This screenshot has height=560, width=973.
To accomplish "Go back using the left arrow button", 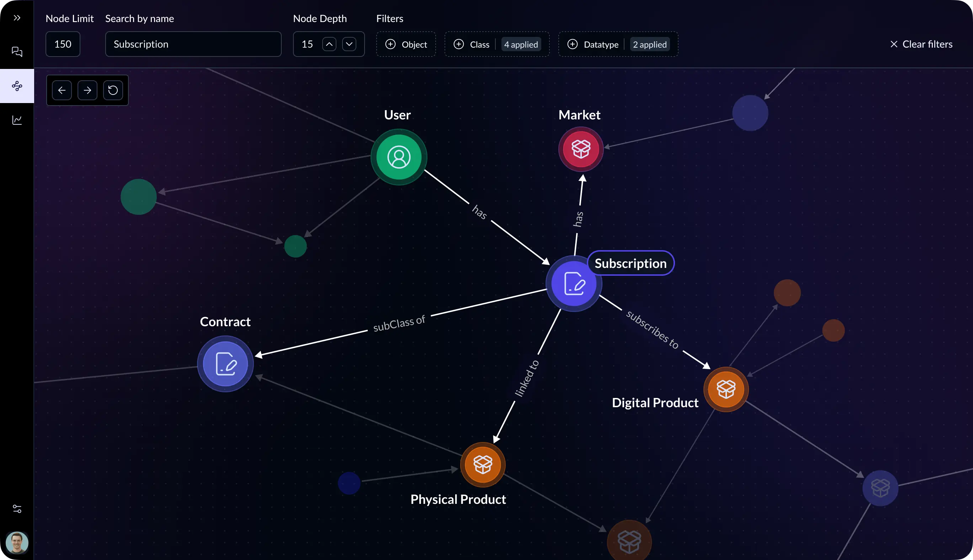I will point(62,90).
